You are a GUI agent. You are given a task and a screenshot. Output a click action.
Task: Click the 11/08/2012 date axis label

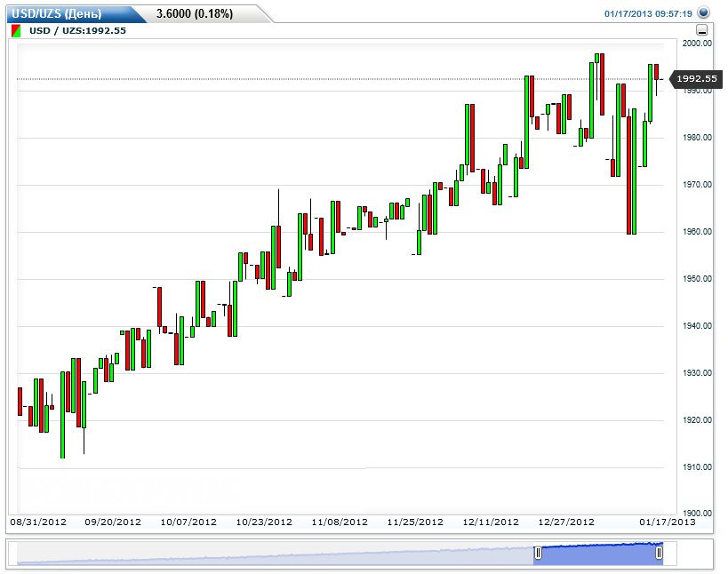pyautogui.click(x=340, y=522)
